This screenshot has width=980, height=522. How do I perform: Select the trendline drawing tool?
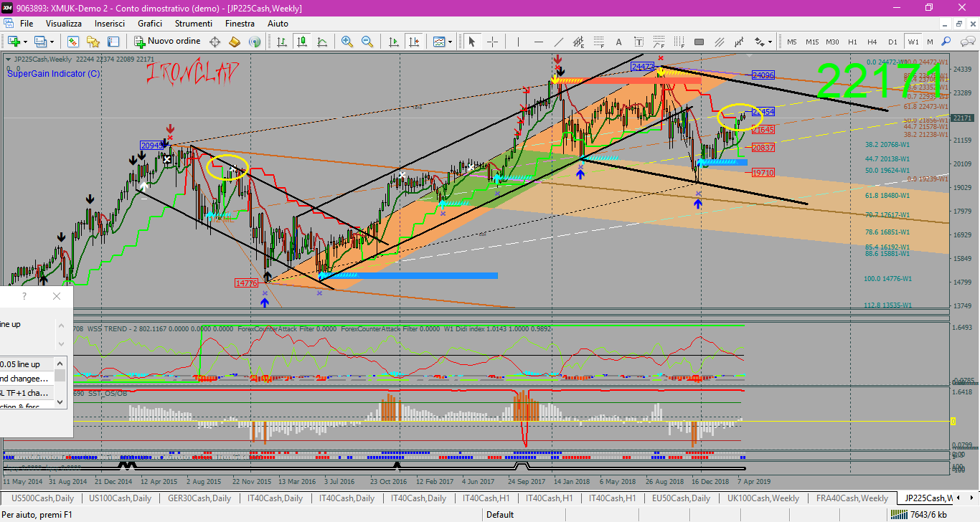point(558,42)
